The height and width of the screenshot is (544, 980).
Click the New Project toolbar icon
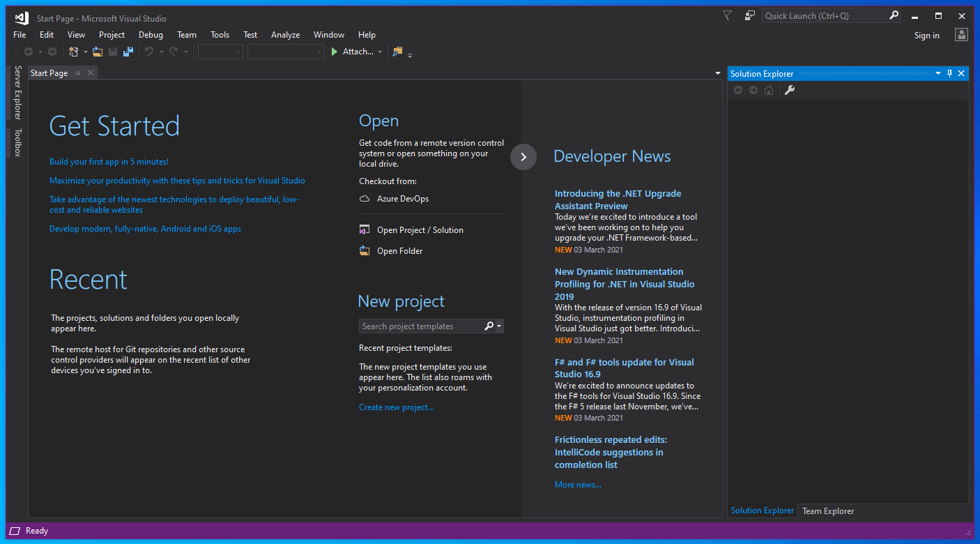(73, 52)
